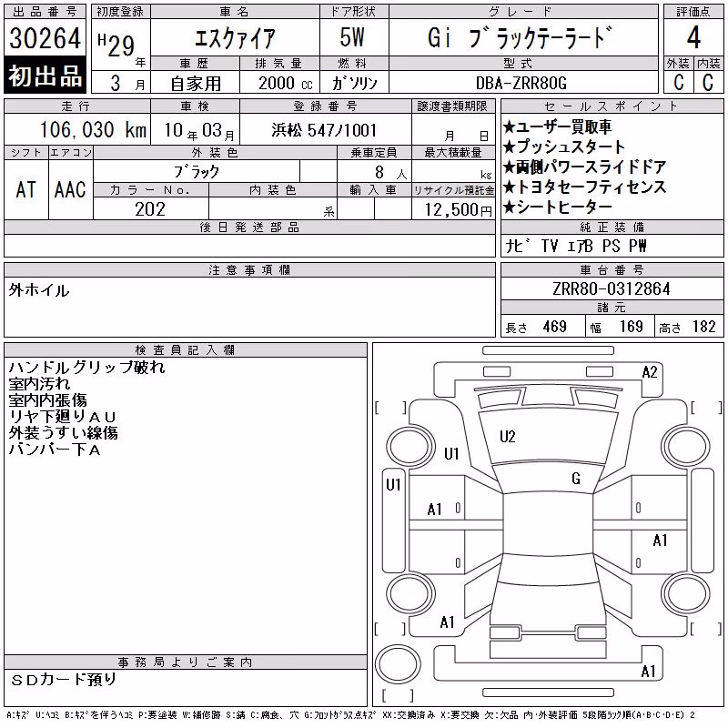Click the シートヒーター sales point line
The height and width of the screenshot is (728, 728).
pos(558,207)
